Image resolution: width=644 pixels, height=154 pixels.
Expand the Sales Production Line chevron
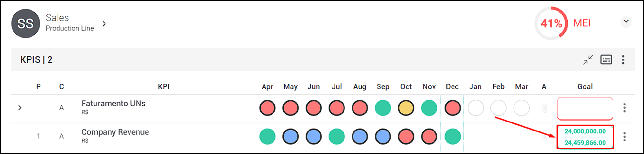point(104,23)
